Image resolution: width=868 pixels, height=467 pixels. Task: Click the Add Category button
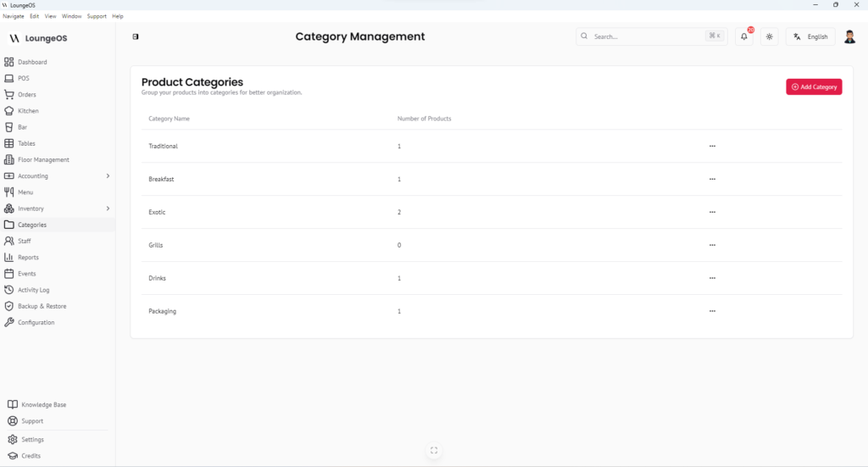tap(814, 86)
